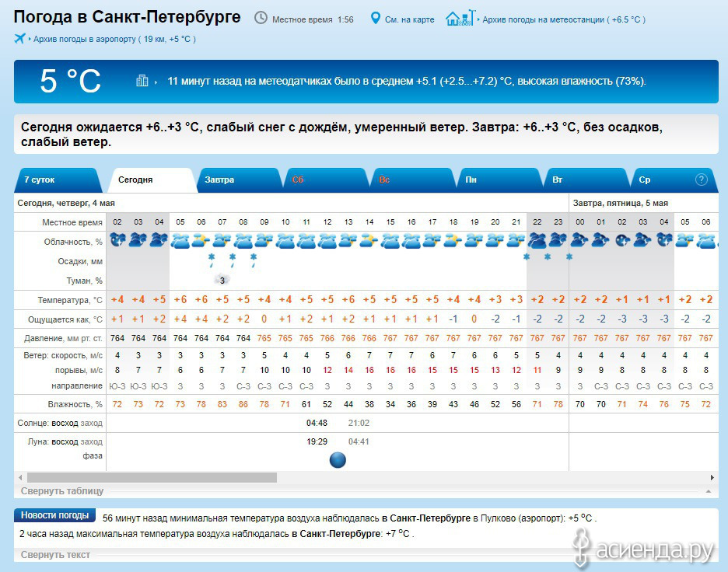The width and height of the screenshot is (728, 572).
Task: Click the local time clock icon
Action: pyautogui.click(x=261, y=18)
